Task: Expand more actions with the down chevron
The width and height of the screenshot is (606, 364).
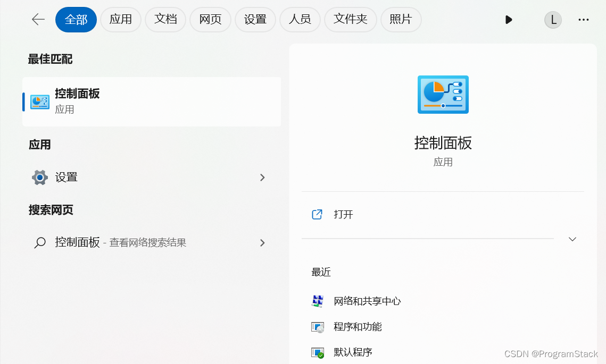Action: point(572,239)
